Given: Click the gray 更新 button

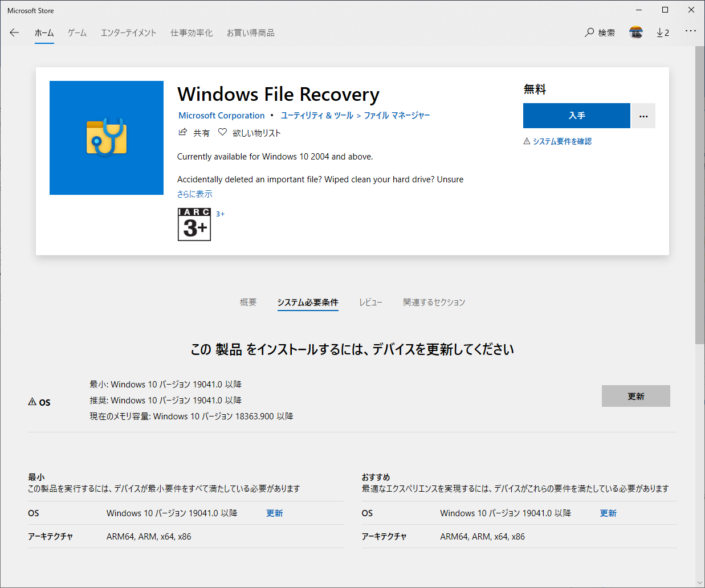Looking at the screenshot, I should pyautogui.click(x=635, y=396).
